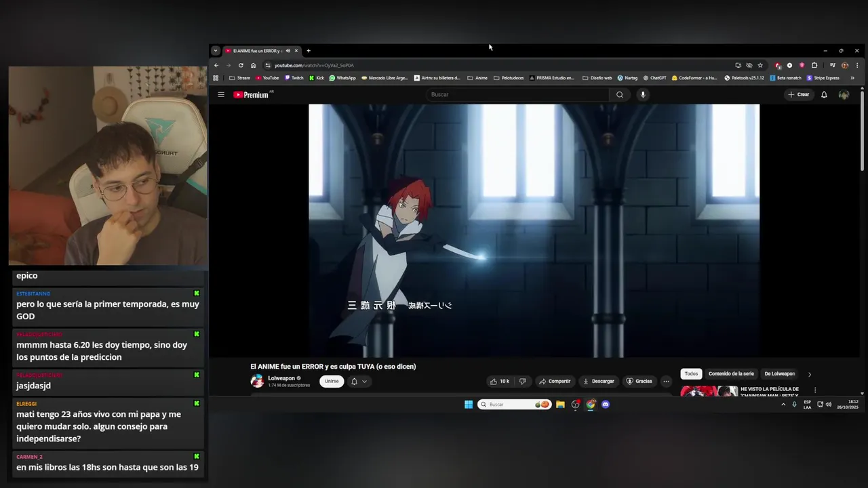This screenshot has width=868, height=488.
Task: Click the Crear create button
Action: [x=799, y=95]
